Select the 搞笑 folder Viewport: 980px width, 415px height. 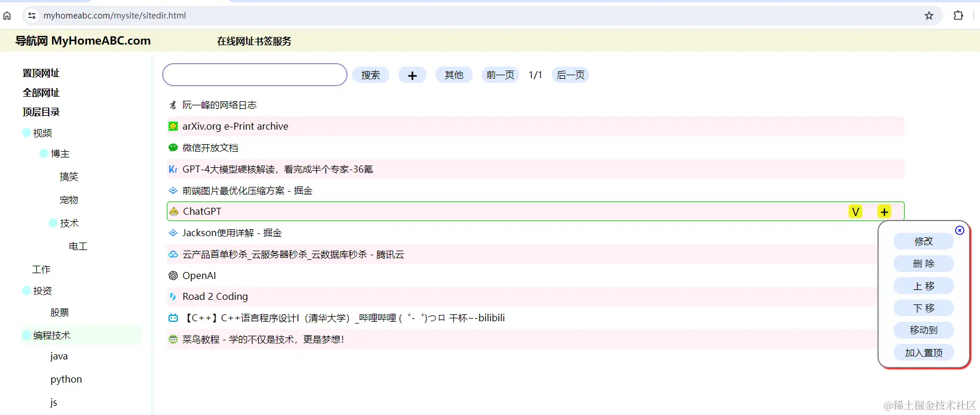pos(69,177)
